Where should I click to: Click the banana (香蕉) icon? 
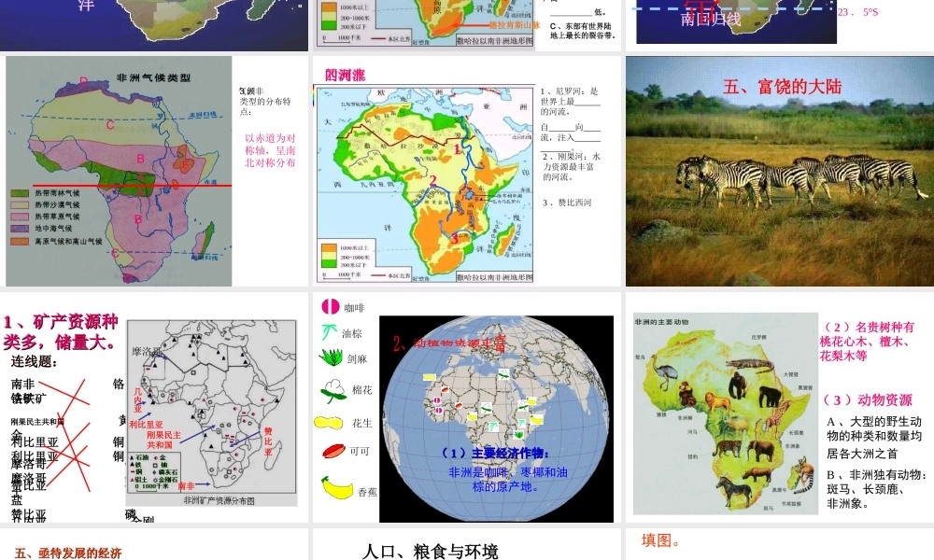coord(336,488)
